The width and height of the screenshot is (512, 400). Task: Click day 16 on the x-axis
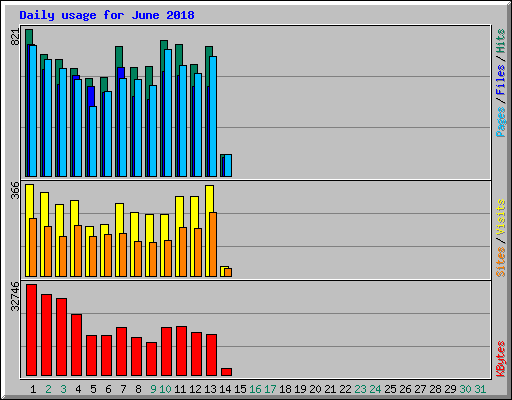255,389
